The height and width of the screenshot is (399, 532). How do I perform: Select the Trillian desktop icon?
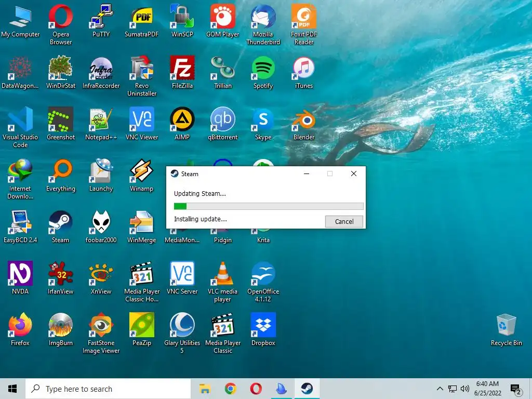click(x=222, y=72)
